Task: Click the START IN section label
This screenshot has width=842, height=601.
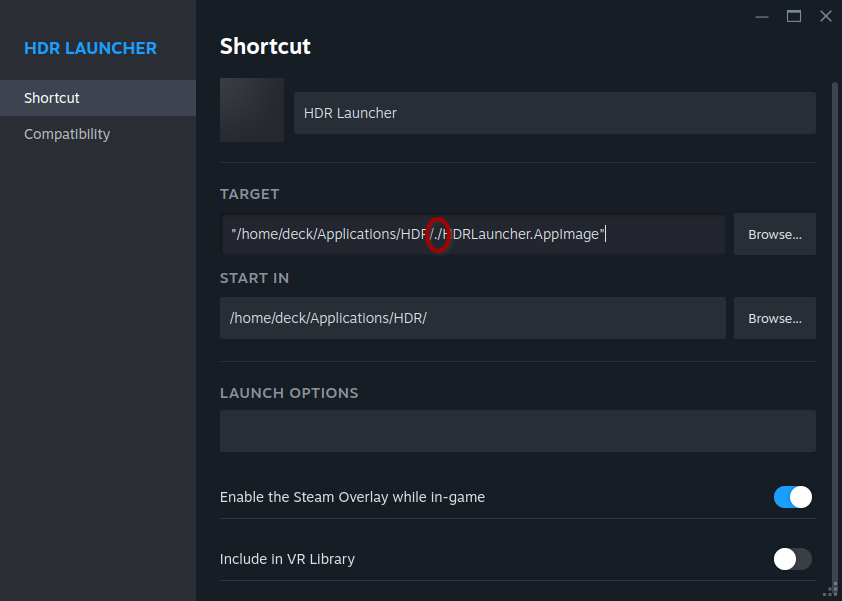Action: click(255, 278)
